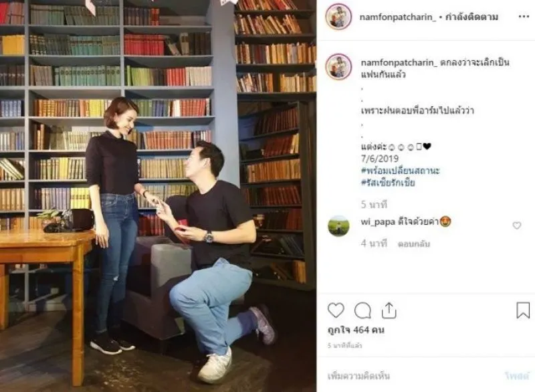The height and width of the screenshot is (392, 535).
Task: Open namfonpatcharin_ username in the header
Action: pyautogui.click(x=398, y=17)
